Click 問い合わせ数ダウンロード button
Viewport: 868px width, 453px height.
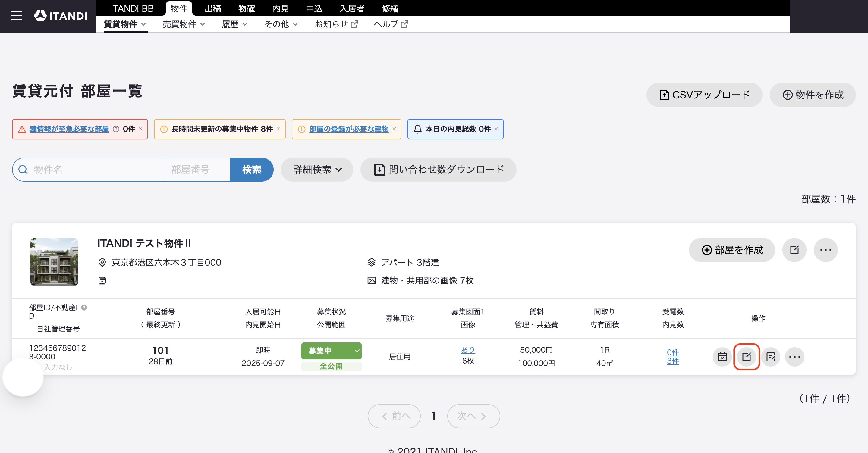coord(439,170)
